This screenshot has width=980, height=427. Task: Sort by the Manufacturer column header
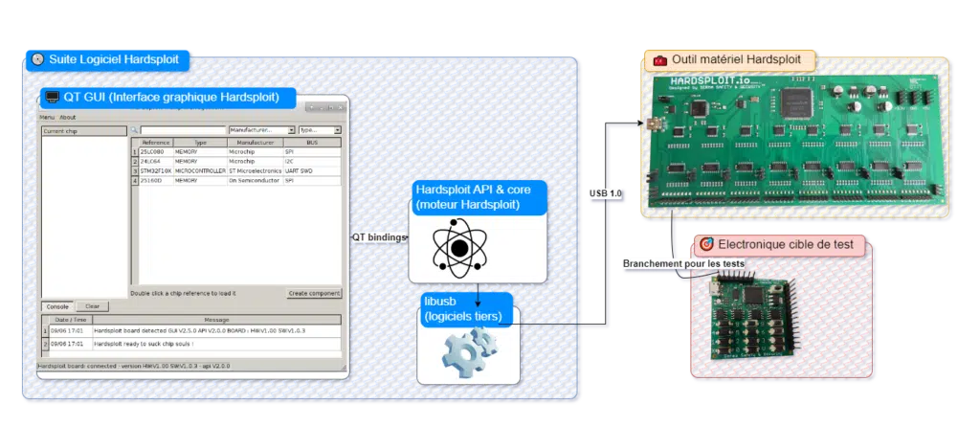[x=255, y=143]
